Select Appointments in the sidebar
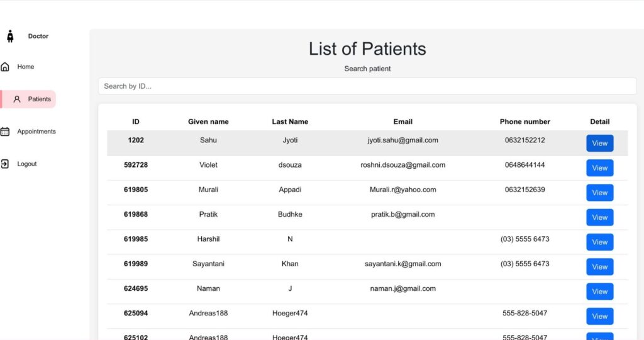This screenshot has height=340, width=644. pyautogui.click(x=36, y=132)
